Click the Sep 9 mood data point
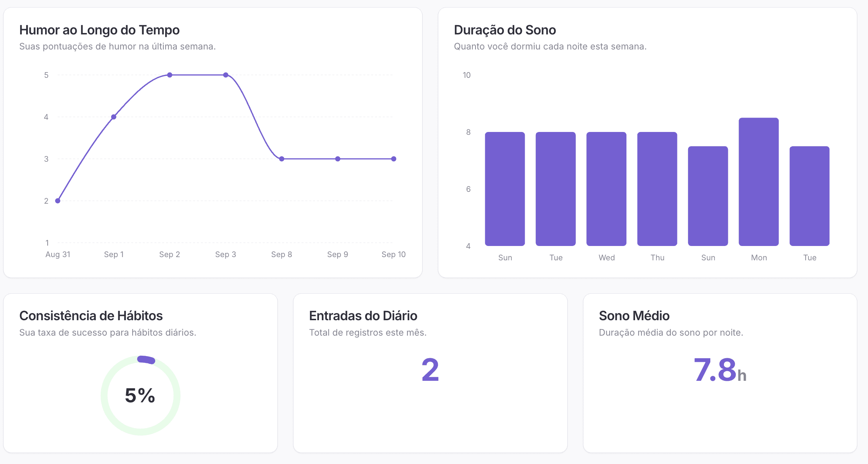868x464 pixels. [x=338, y=159]
